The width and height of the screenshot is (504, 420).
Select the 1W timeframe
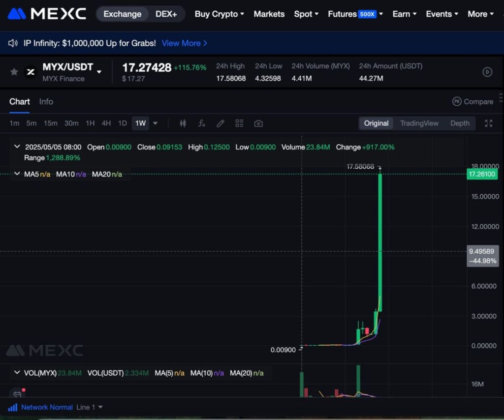(x=140, y=123)
